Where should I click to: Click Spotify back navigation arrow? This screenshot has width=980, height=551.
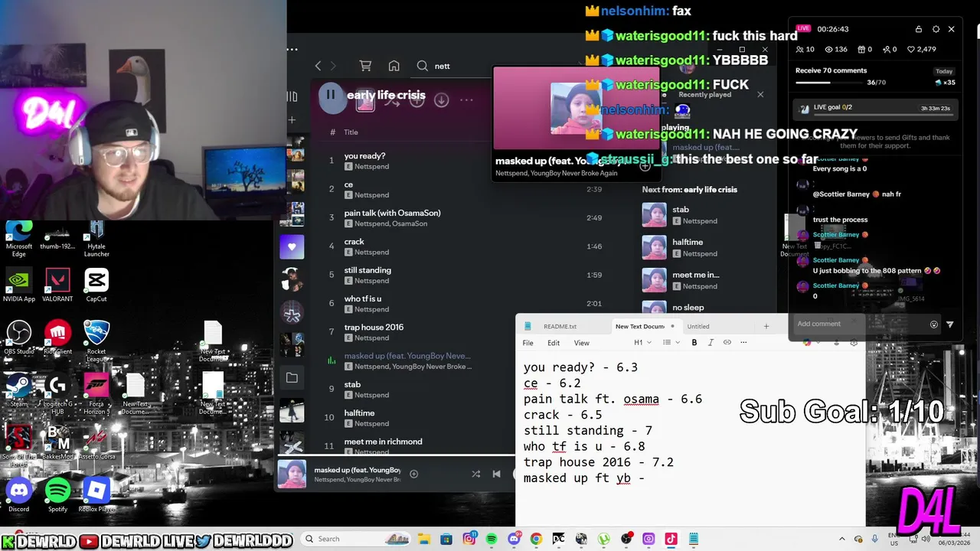318,66
